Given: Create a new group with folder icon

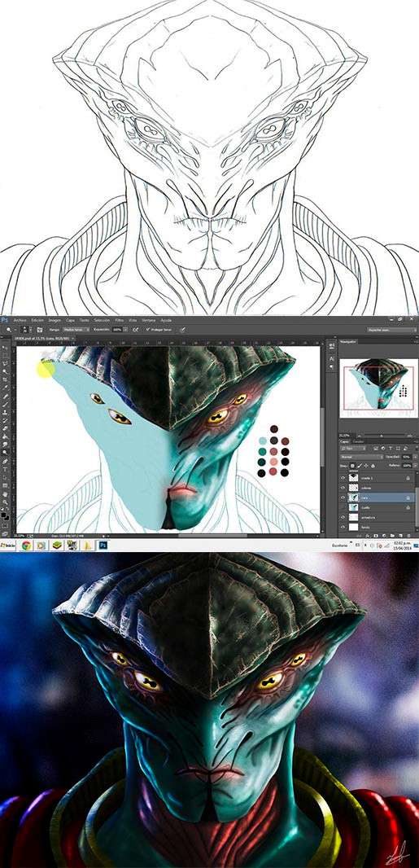Looking at the screenshot, I should pyautogui.click(x=392, y=535).
